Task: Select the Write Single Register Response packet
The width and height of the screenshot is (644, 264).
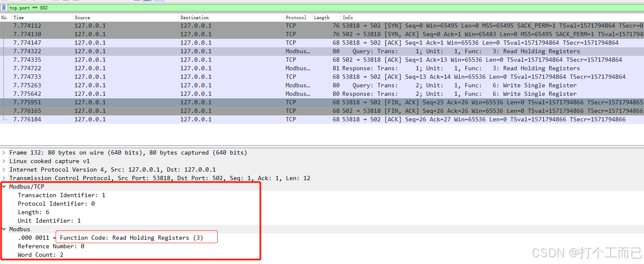Action: 170,94
